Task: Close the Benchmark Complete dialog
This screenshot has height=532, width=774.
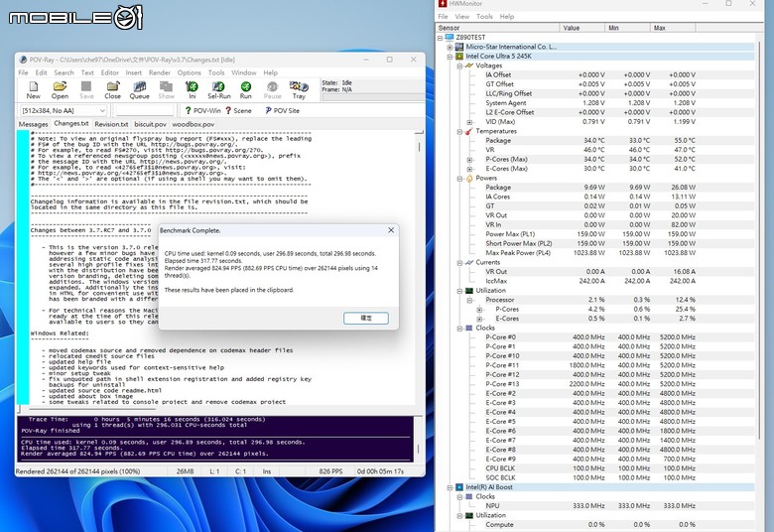Action: (391, 230)
